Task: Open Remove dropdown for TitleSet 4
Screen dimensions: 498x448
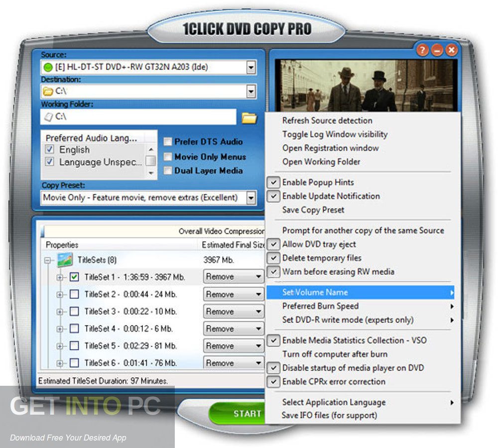Action: (x=234, y=329)
